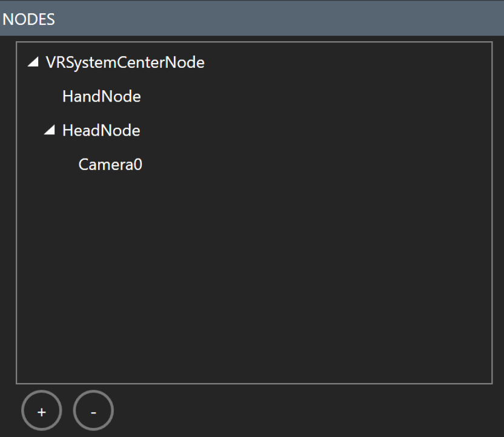Click the circular + icon
This screenshot has width=504, height=437.
tap(41, 410)
